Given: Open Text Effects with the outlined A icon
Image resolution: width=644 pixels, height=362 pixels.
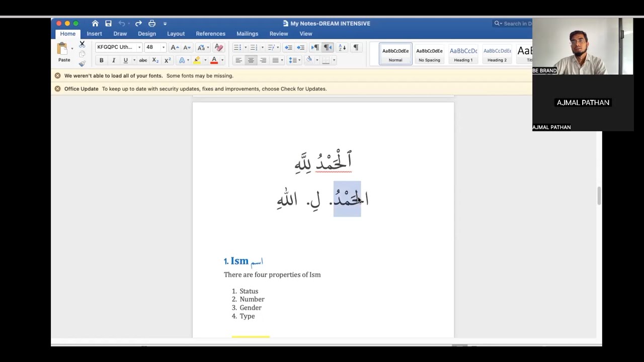Looking at the screenshot, I should pyautogui.click(x=182, y=60).
